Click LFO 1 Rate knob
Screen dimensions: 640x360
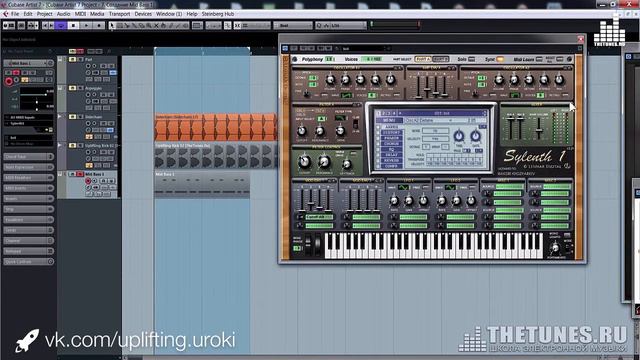pyautogui.click(x=394, y=201)
